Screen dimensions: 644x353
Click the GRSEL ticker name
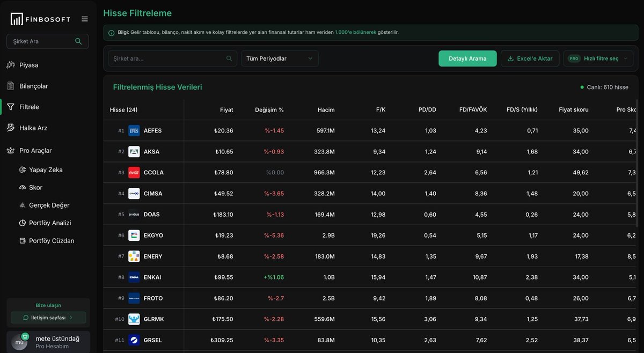click(x=152, y=340)
